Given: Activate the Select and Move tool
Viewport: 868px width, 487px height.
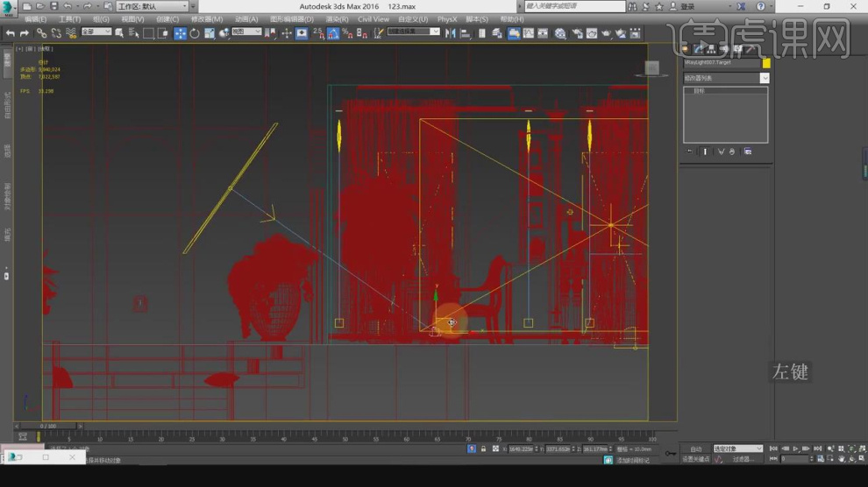Looking at the screenshot, I should click(x=181, y=33).
